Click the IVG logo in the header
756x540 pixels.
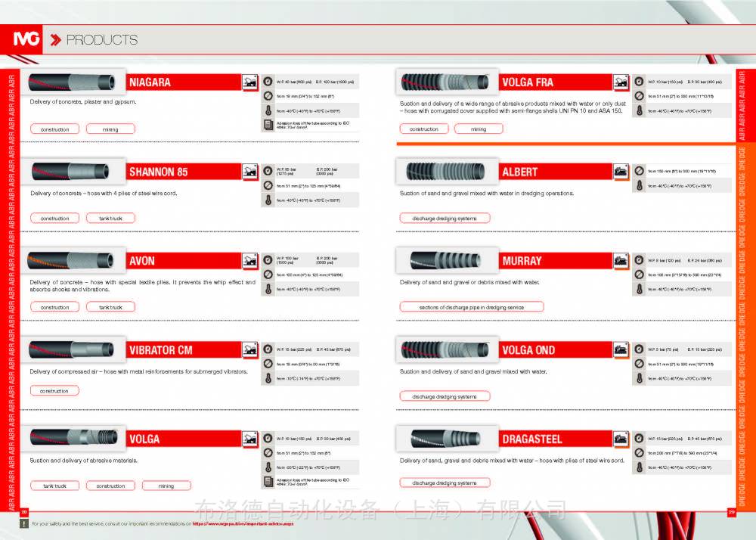point(28,40)
